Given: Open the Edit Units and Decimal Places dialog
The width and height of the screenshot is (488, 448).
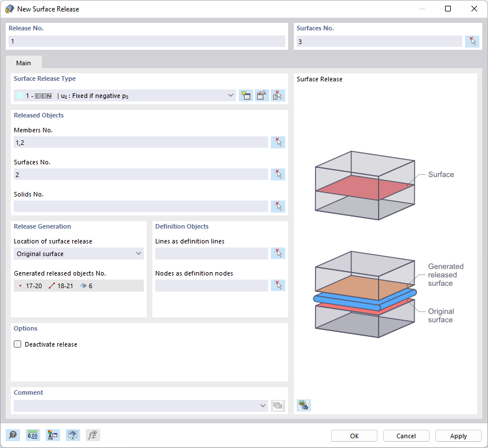Looking at the screenshot, I should (x=33, y=435).
